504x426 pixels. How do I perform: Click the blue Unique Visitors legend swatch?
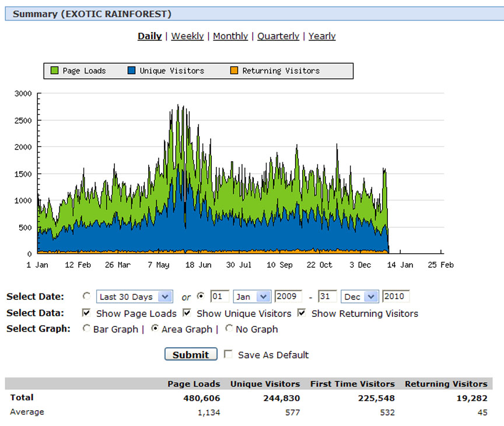[x=131, y=70]
